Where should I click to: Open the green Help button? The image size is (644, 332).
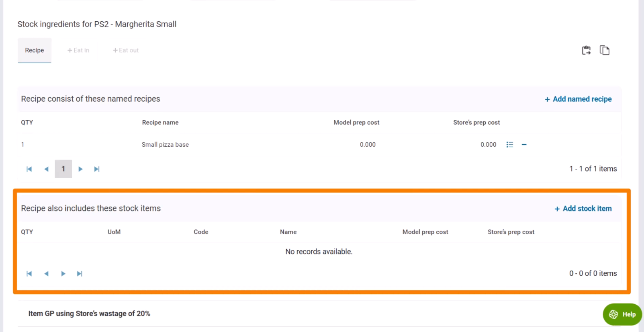point(622,314)
